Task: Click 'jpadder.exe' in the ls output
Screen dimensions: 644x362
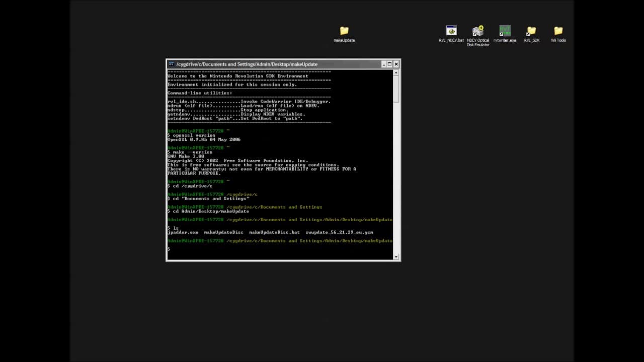Action: [183, 232]
